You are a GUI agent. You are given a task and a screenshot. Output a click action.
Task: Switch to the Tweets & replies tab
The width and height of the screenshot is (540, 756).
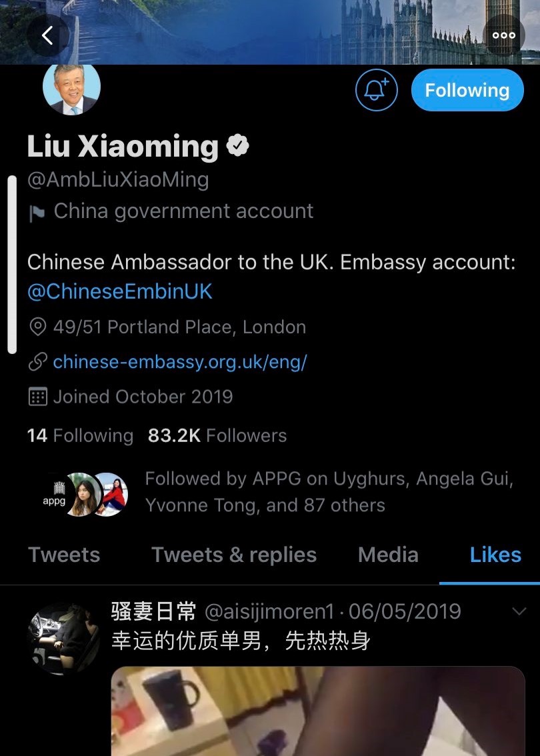(234, 555)
